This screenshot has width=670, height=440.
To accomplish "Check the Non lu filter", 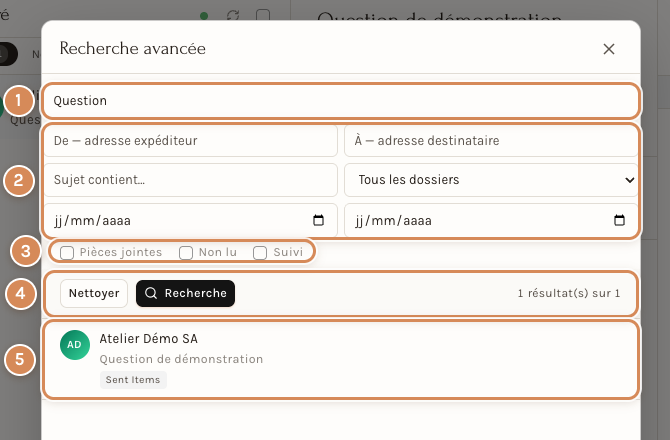I will click(186, 252).
